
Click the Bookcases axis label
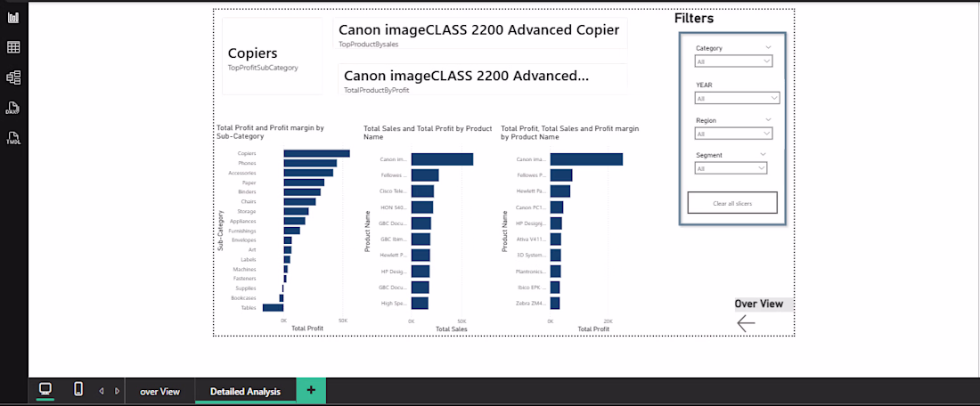[243, 298]
